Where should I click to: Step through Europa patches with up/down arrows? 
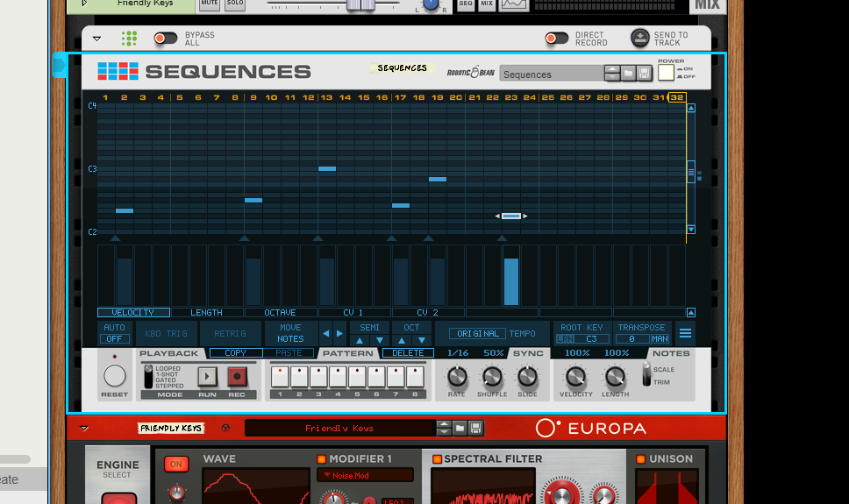click(x=444, y=429)
